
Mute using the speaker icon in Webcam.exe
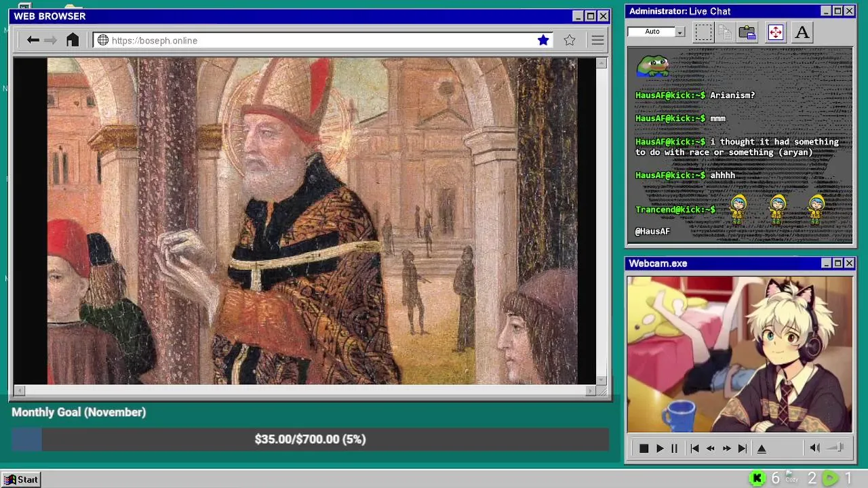pos(815,447)
